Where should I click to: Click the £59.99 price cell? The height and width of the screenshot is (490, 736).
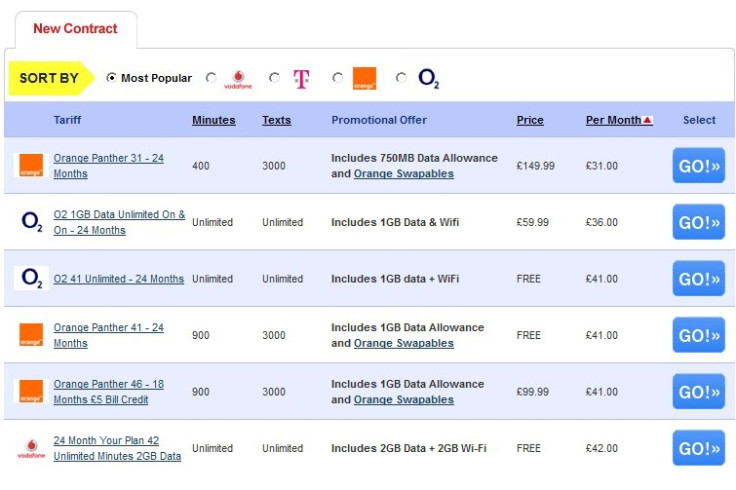coord(532,222)
